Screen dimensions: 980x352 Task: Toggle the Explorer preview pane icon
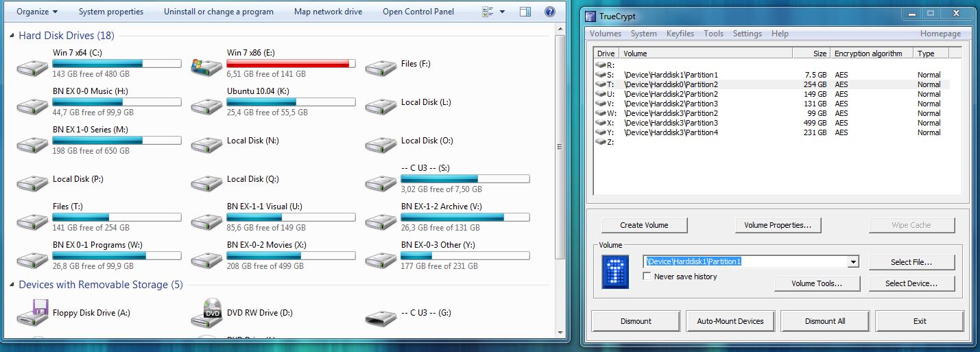pos(525,12)
